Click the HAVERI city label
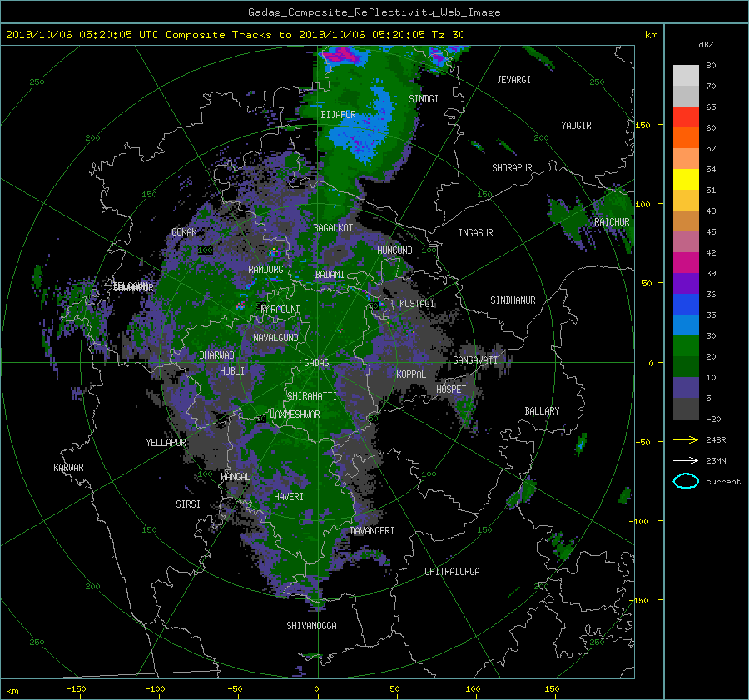This screenshot has height=700, width=749. (x=289, y=497)
